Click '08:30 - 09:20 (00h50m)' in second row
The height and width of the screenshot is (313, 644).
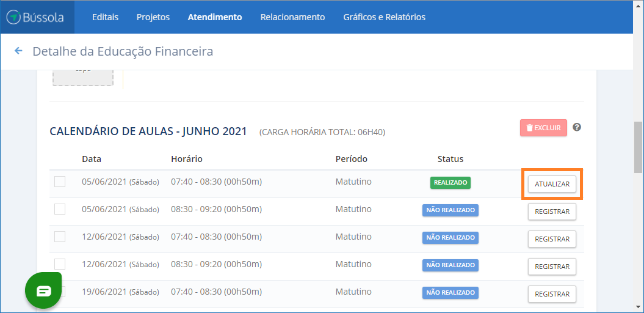217,209
